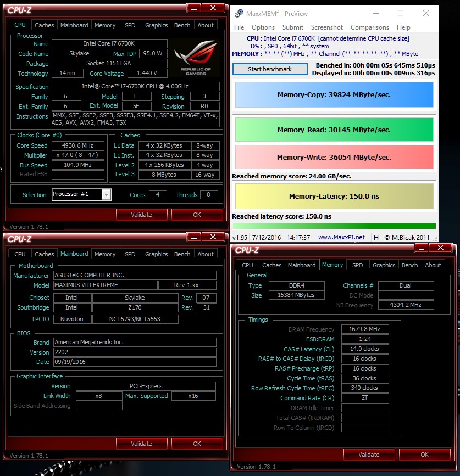Click the Size 16384 MBytes value
The height and width of the screenshot is (476, 460).
pyautogui.click(x=297, y=295)
